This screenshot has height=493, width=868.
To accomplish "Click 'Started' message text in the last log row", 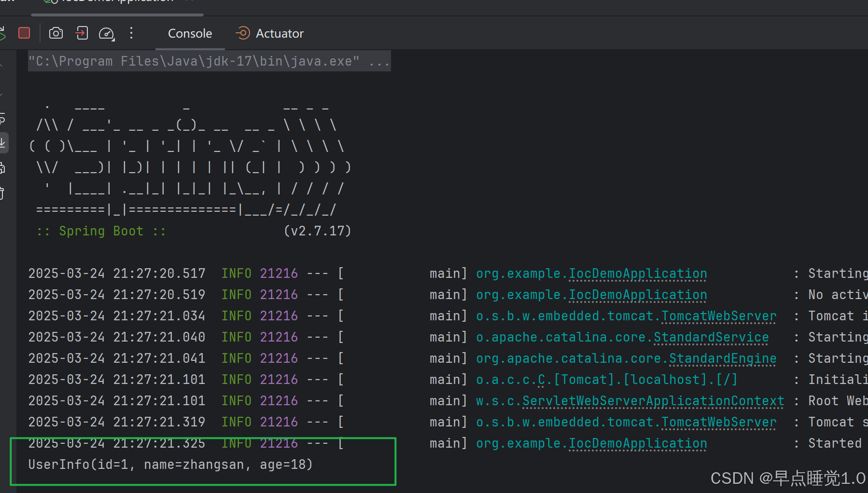I will coord(835,443).
